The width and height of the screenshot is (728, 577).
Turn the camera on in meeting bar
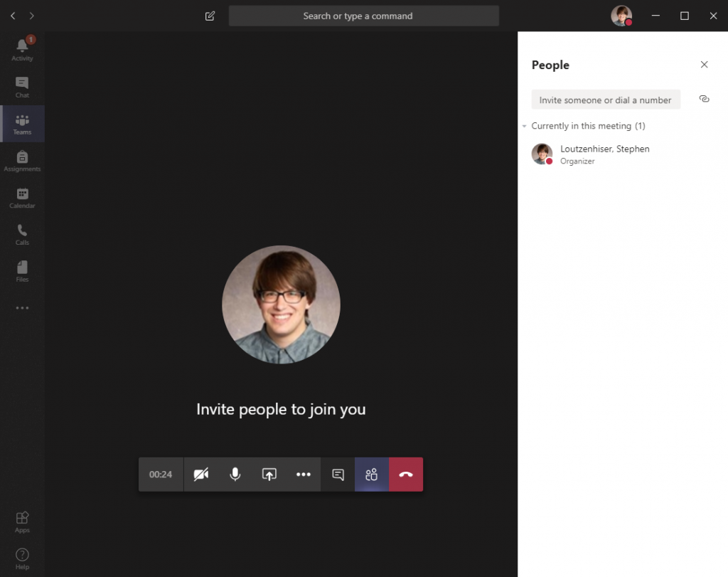click(201, 475)
